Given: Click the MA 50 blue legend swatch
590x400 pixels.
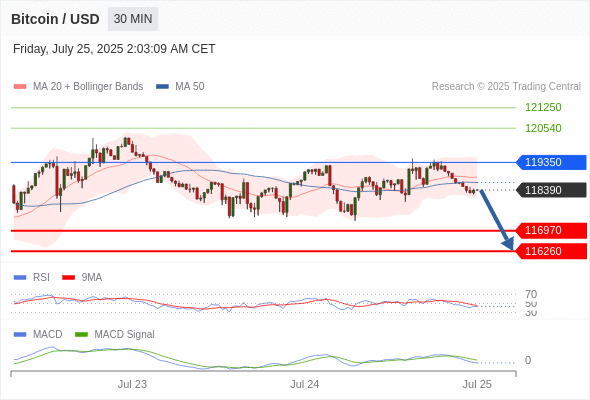Looking at the screenshot, I should [163, 87].
